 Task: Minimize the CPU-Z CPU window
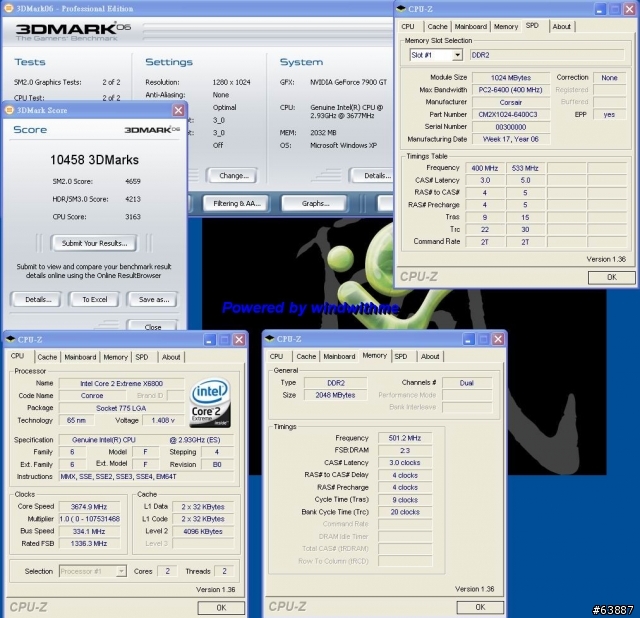click(209, 340)
